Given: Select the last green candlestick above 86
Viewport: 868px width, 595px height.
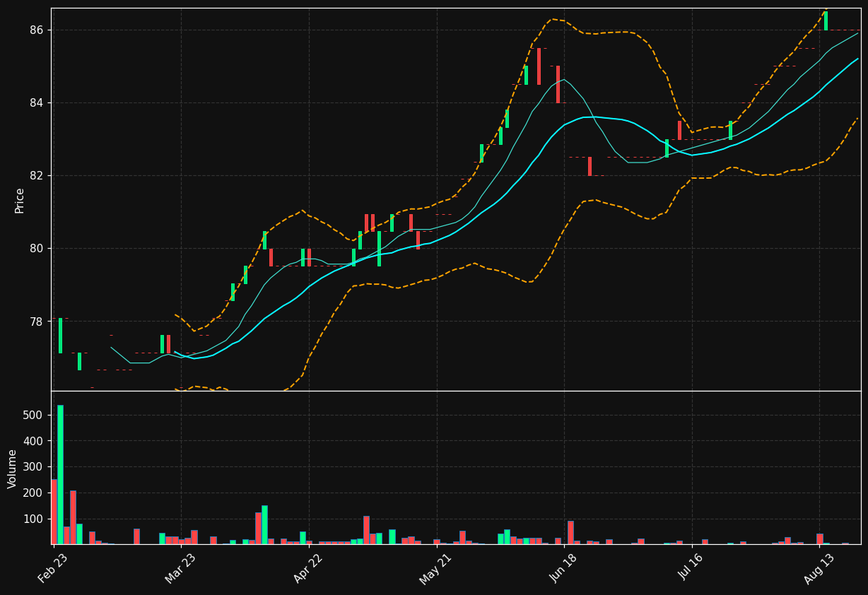Looking at the screenshot, I should (x=826, y=20).
